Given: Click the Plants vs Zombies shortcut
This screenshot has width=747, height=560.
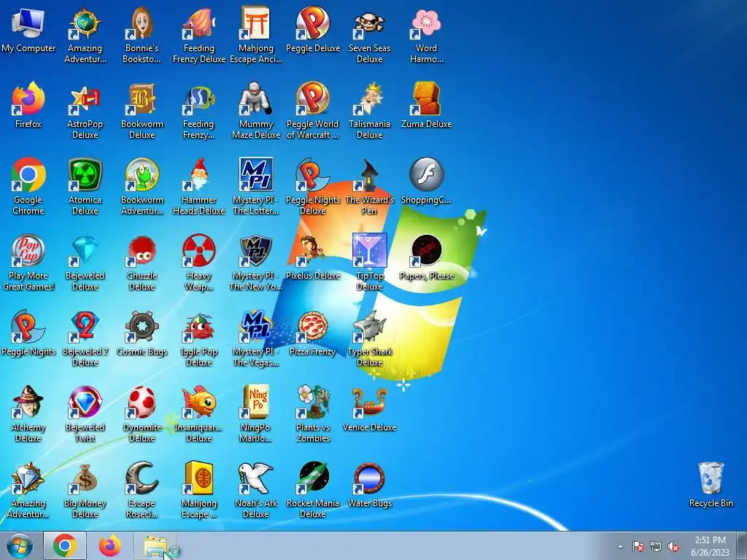Looking at the screenshot, I should click(x=312, y=413).
